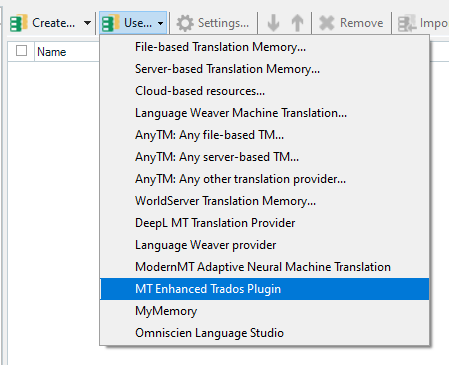Choose MyMemory provider
The height and width of the screenshot is (365, 449).
pos(265,311)
